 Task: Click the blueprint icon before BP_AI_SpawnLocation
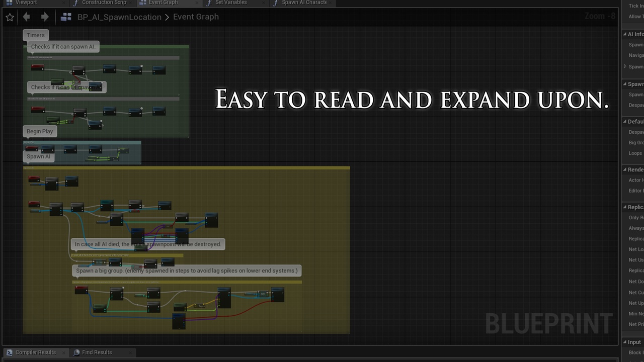click(x=66, y=17)
